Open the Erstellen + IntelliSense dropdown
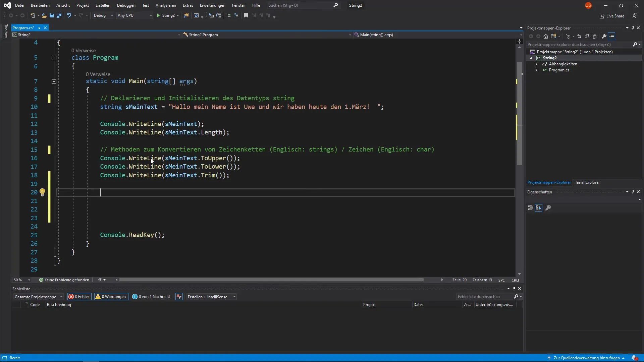Image resolution: width=644 pixels, height=362 pixels. (x=211, y=297)
